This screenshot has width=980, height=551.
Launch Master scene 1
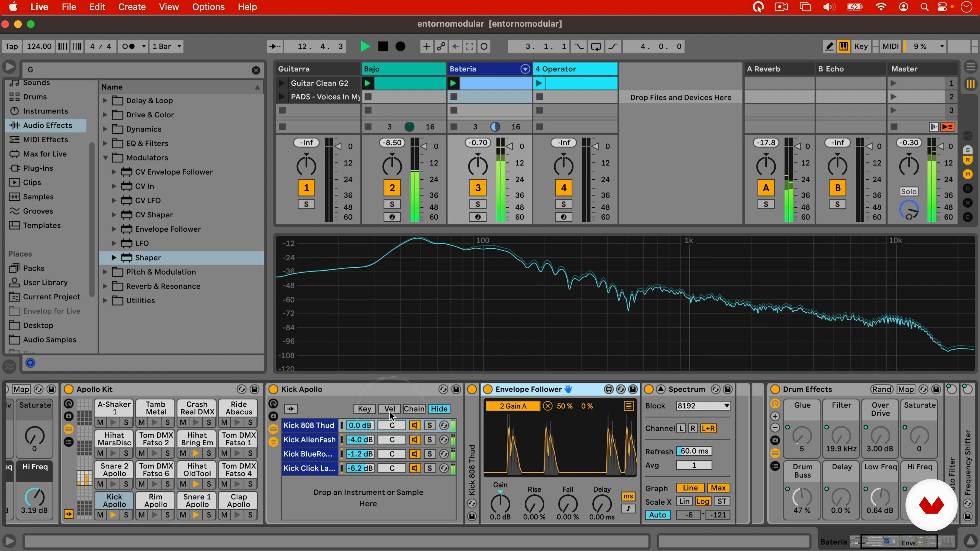pyautogui.click(x=894, y=83)
